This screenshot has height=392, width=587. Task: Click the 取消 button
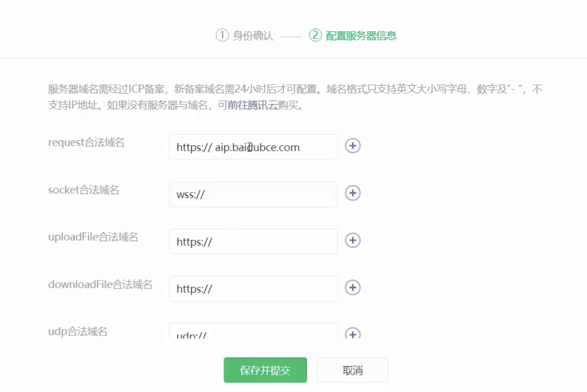click(352, 370)
